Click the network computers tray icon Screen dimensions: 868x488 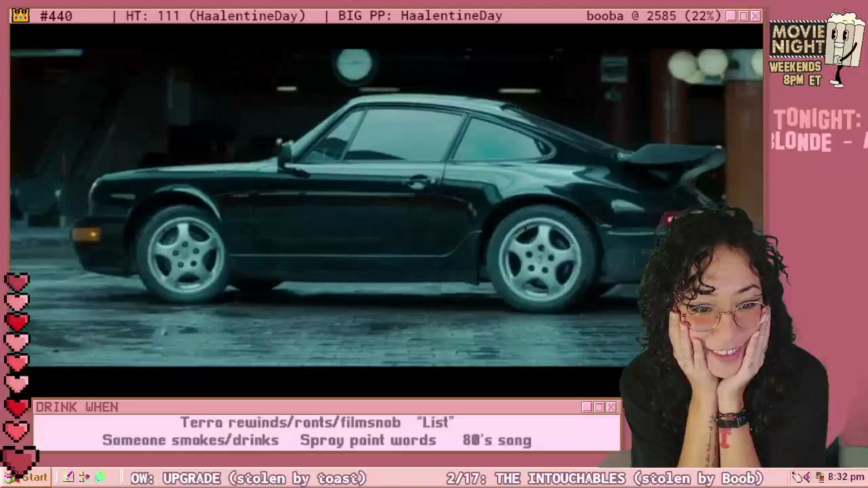pos(819,477)
